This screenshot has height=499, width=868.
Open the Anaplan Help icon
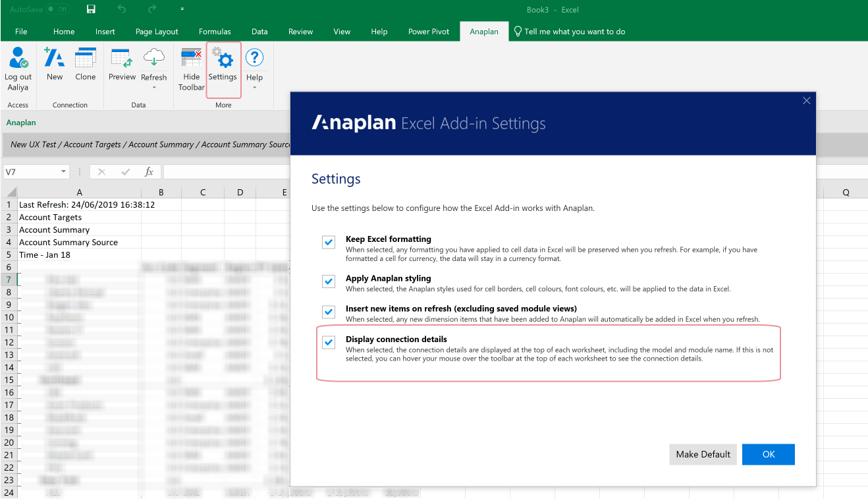click(254, 58)
